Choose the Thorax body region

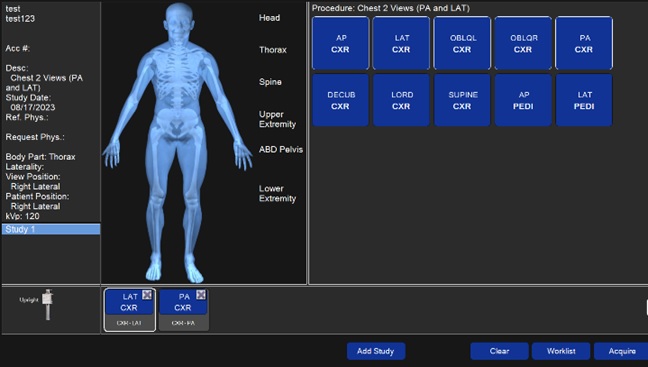[273, 50]
